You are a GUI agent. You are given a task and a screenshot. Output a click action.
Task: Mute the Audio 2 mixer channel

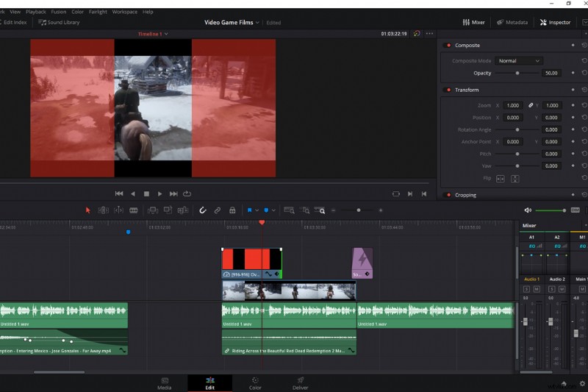coord(562,289)
